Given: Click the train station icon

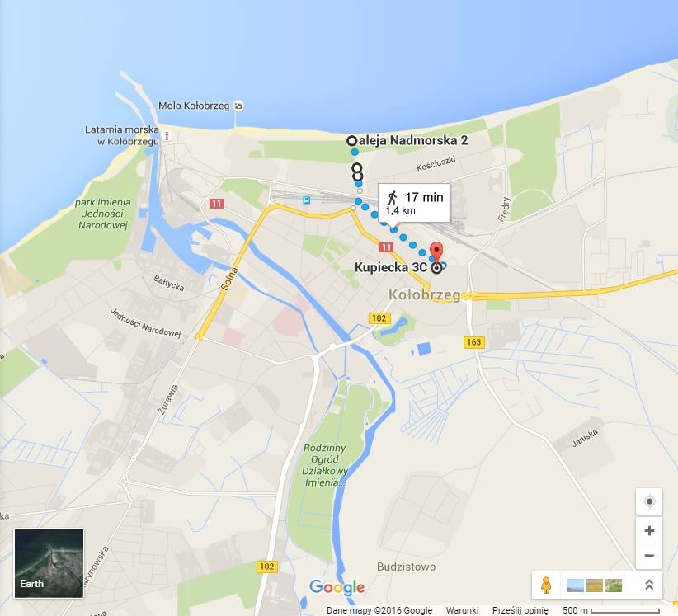Looking at the screenshot, I should click(x=307, y=200).
